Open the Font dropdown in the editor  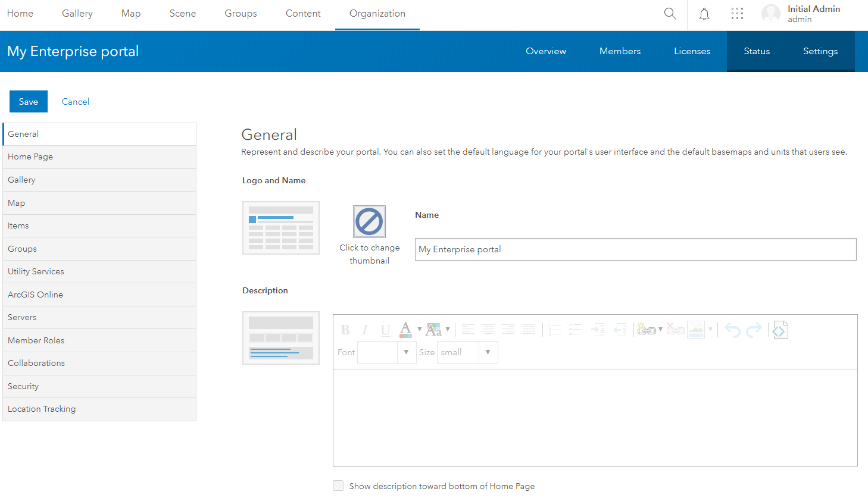tap(406, 352)
